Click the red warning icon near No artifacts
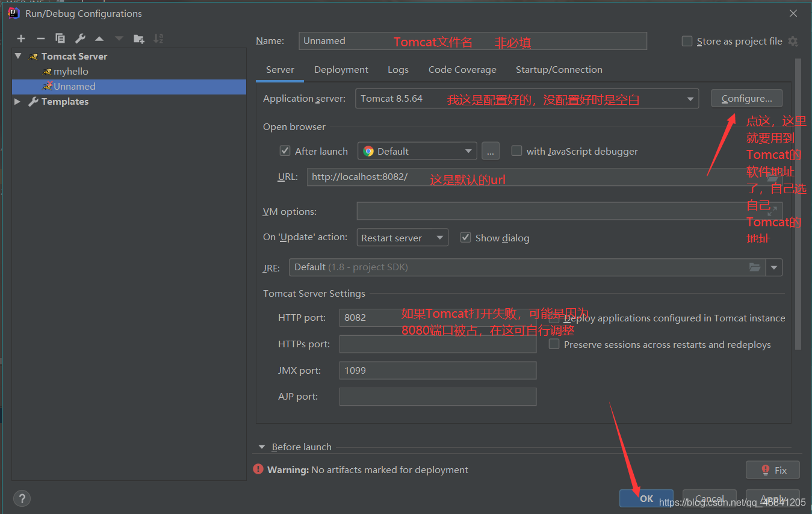 258,469
